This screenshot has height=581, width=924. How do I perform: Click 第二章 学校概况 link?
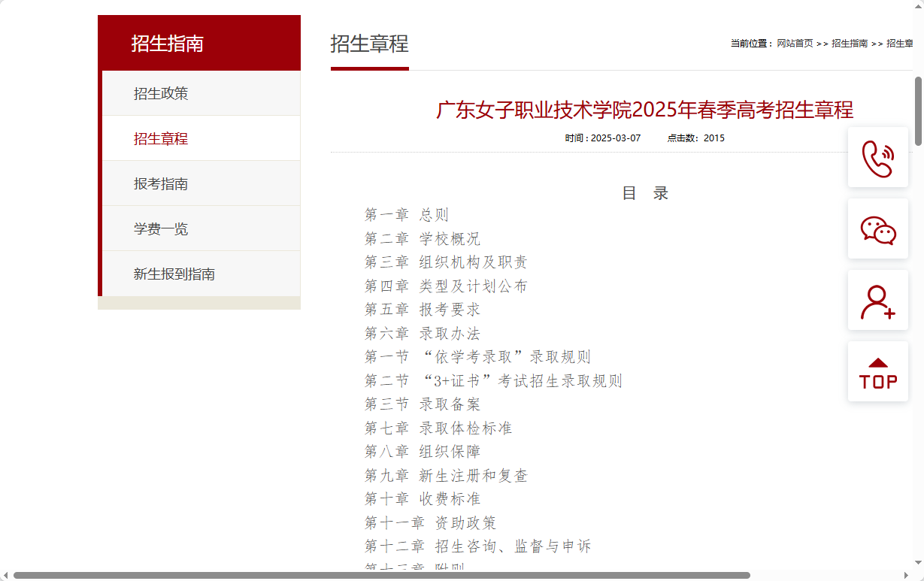[x=423, y=238]
